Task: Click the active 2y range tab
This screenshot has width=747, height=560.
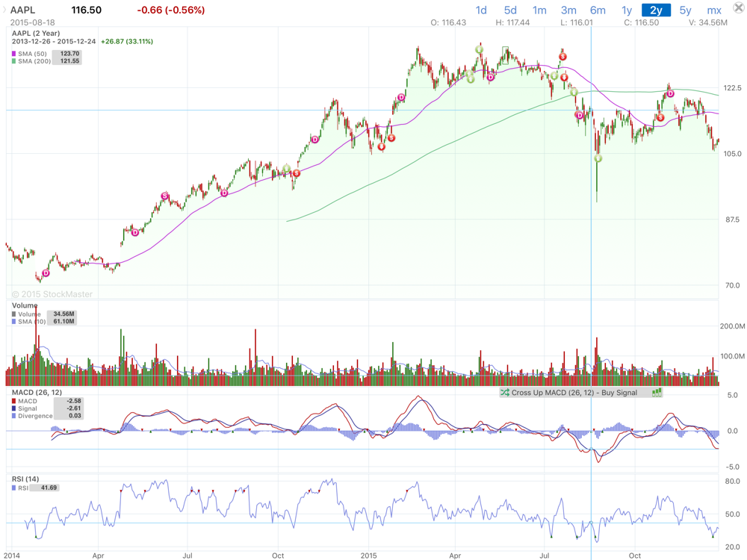Action: tap(656, 10)
